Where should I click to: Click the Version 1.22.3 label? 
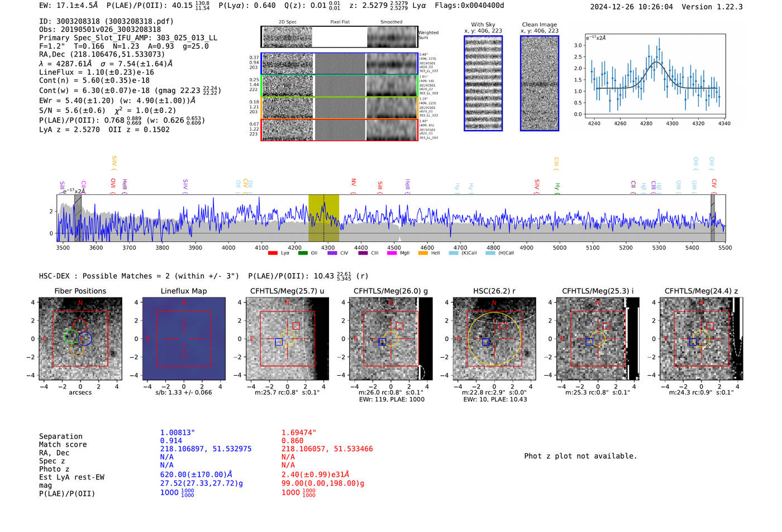pyautogui.click(x=712, y=7)
